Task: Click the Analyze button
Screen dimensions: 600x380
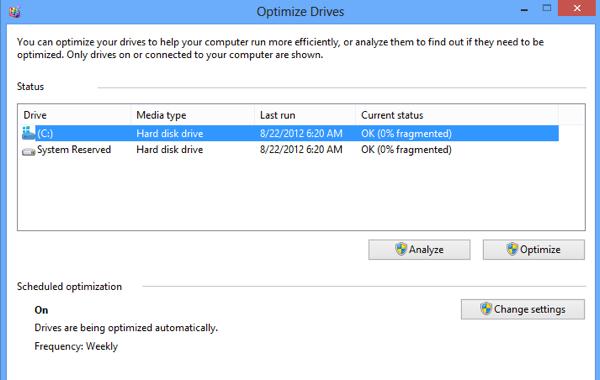Action: click(x=419, y=250)
